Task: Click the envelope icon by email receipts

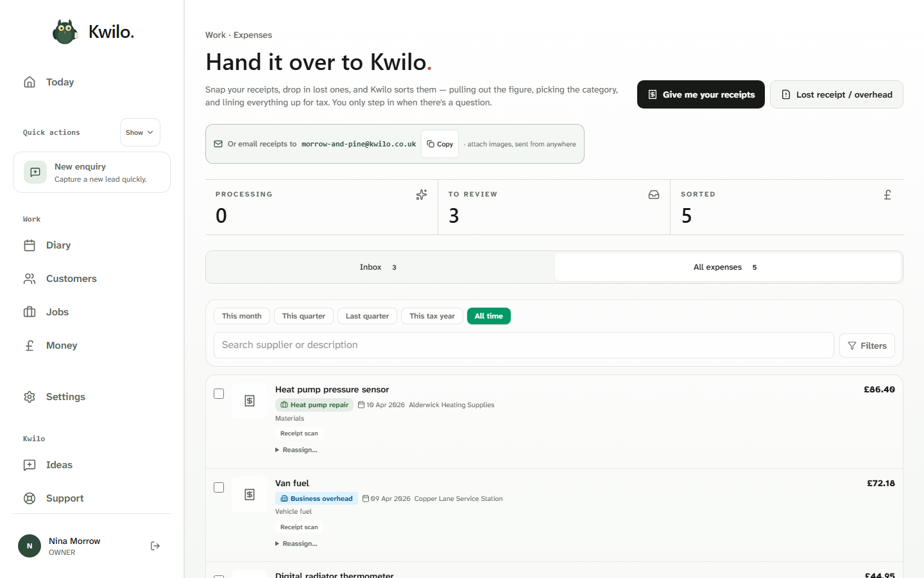Action: click(218, 144)
